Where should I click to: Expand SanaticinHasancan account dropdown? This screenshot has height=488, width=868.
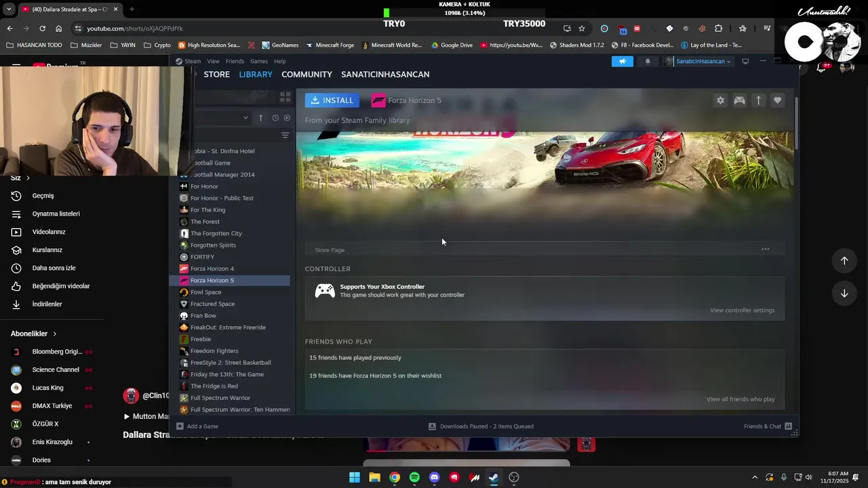(698, 61)
